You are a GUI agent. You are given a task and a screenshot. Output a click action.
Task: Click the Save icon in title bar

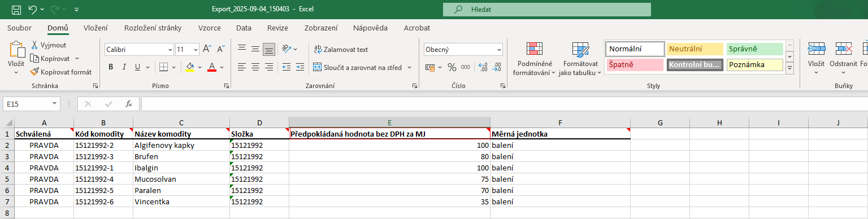[16, 10]
